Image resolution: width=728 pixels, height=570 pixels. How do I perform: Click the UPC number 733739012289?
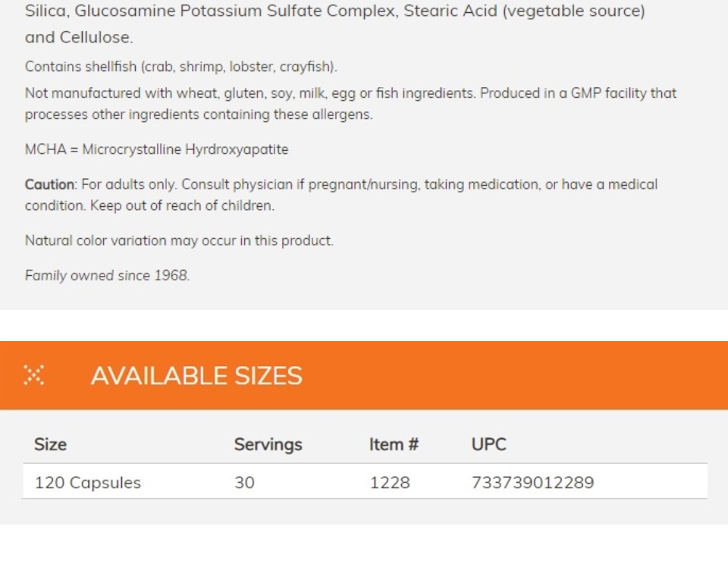532,482
